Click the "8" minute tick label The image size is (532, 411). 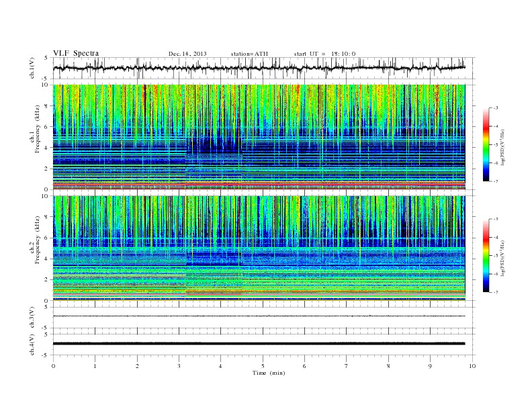coord(388,366)
